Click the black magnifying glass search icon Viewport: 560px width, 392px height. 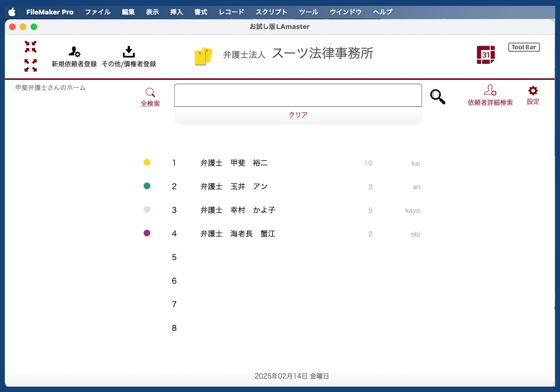click(438, 97)
